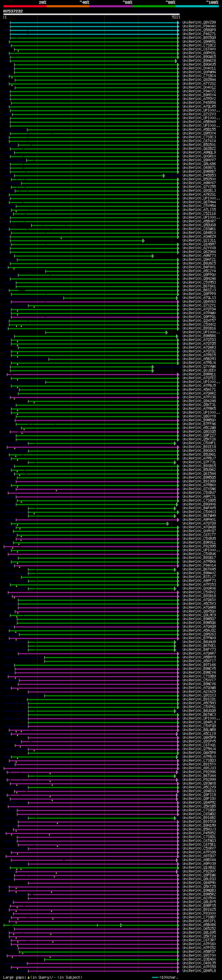Open hit UniRef100_P46271
222x980 pixels.
pos(199,34)
